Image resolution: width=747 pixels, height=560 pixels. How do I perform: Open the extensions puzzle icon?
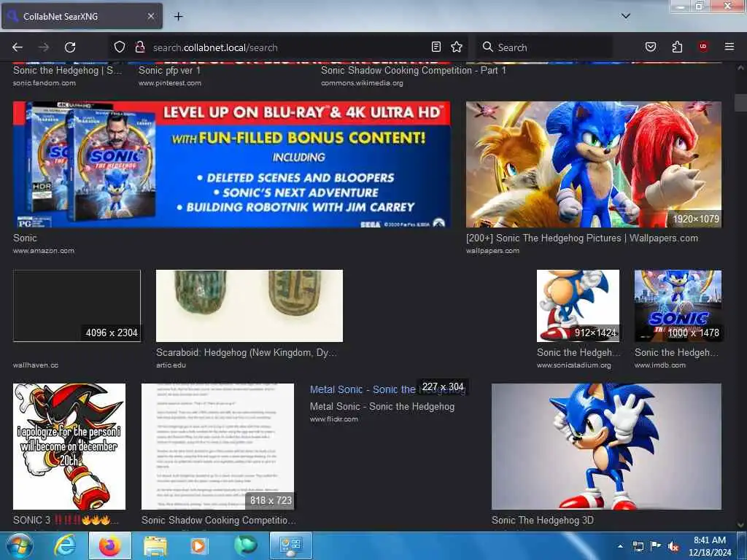coord(677,47)
